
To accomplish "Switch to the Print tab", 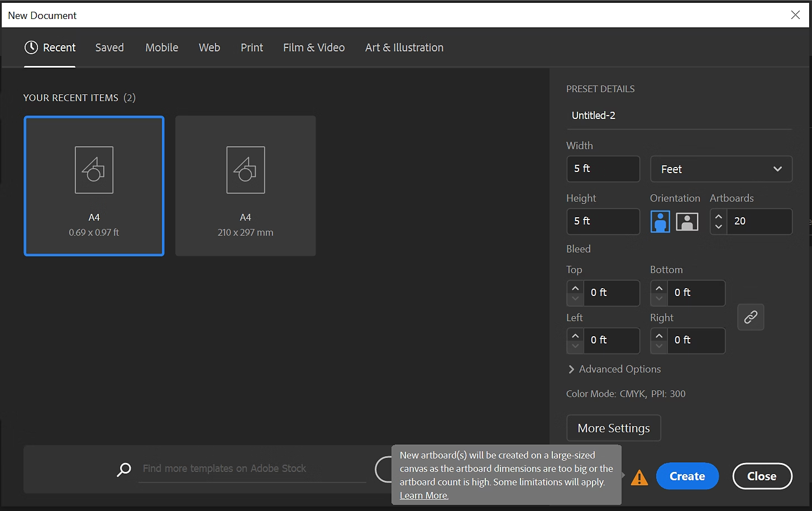I will 252,48.
